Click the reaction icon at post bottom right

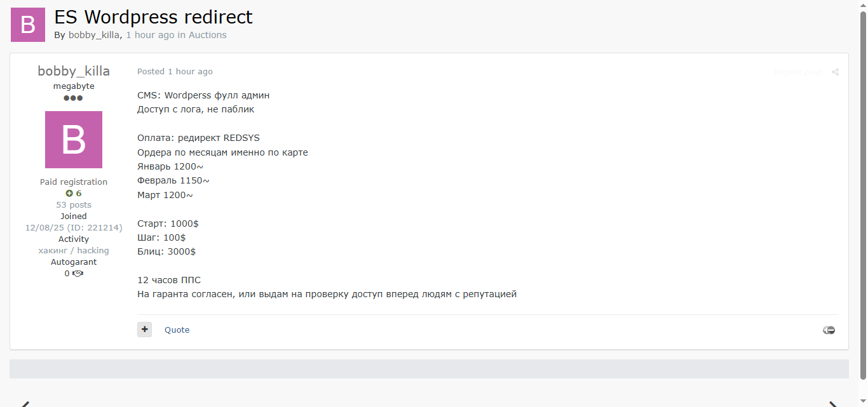(x=829, y=330)
